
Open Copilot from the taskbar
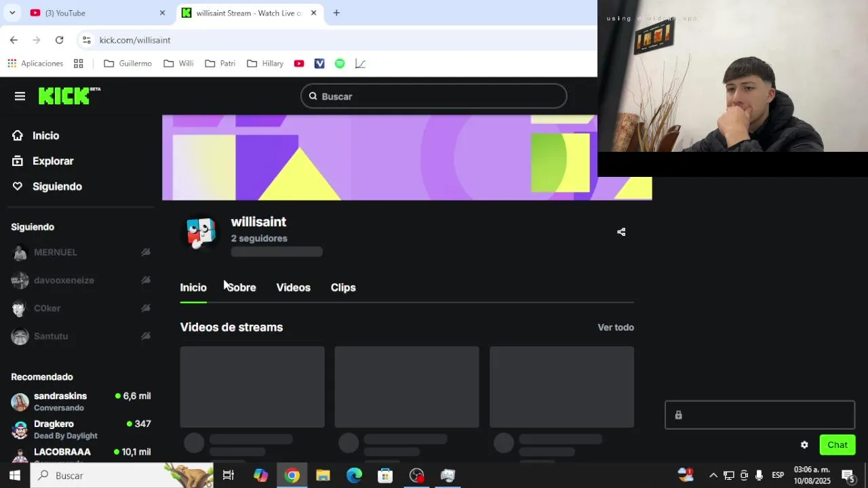pos(260,476)
